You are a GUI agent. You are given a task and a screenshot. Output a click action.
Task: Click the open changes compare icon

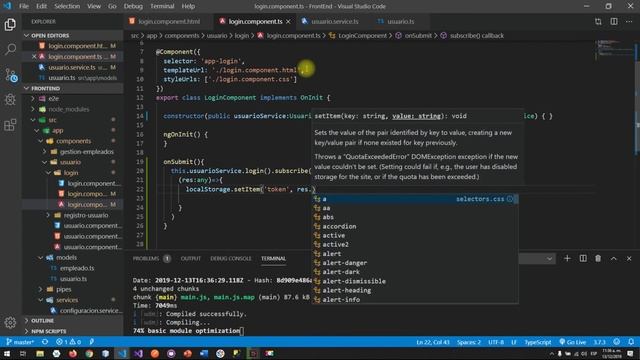(x=598, y=21)
